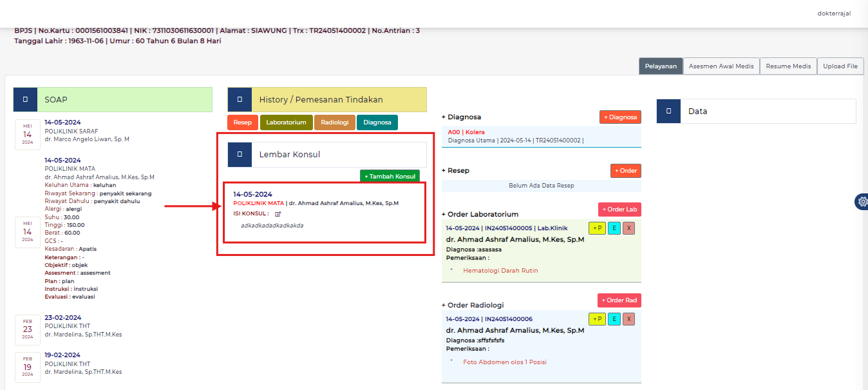Toggle the Resep history filter

tap(242, 121)
